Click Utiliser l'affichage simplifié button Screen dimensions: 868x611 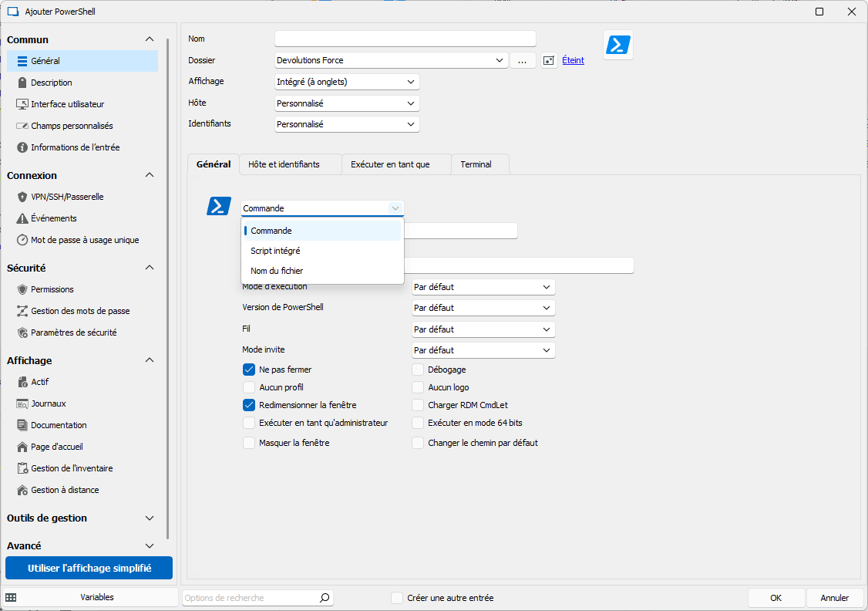[x=89, y=568]
